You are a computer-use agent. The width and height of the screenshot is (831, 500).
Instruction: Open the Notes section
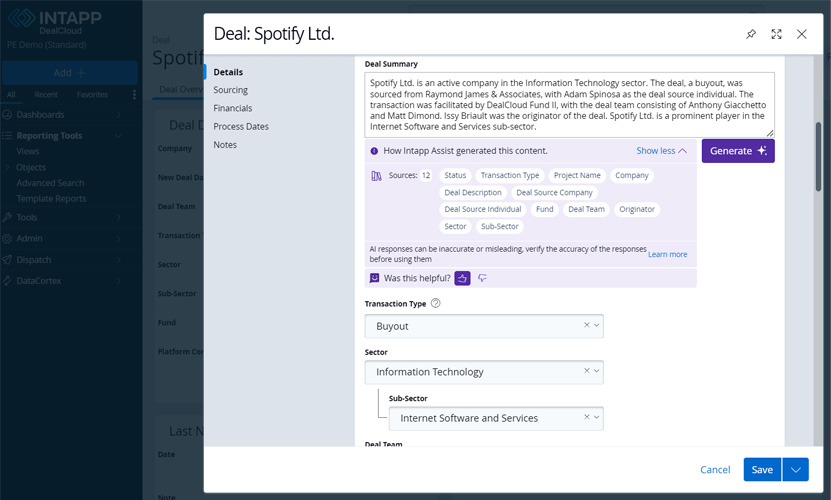click(225, 145)
